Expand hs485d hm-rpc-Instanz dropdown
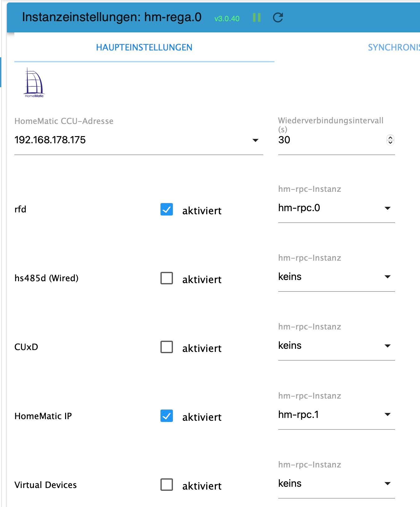 coord(387,277)
